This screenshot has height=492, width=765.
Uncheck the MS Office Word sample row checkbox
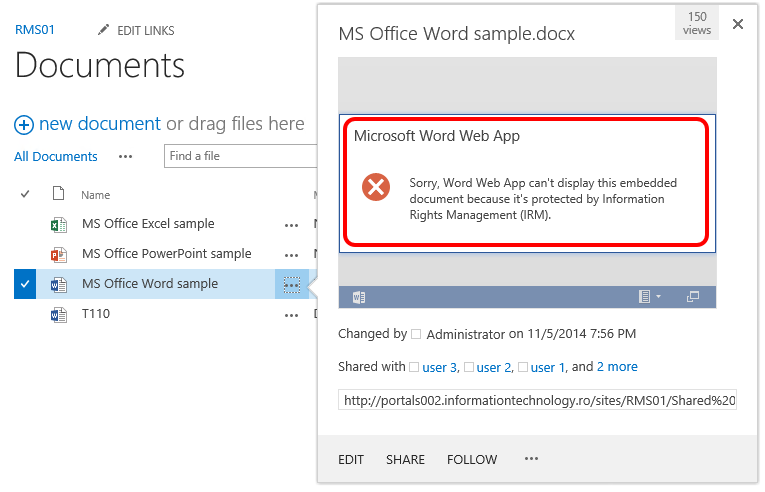[25, 284]
